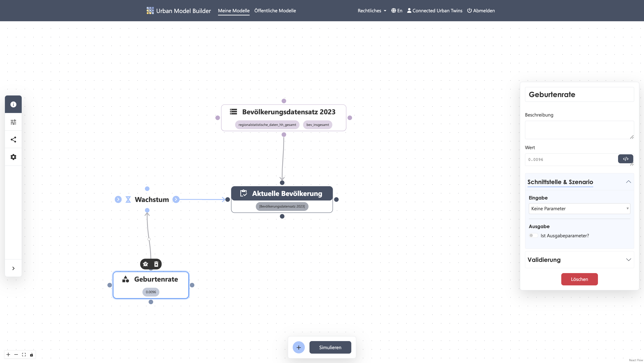Zoom out with the minus control
The height and width of the screenshot is (363, 644).
16,355
